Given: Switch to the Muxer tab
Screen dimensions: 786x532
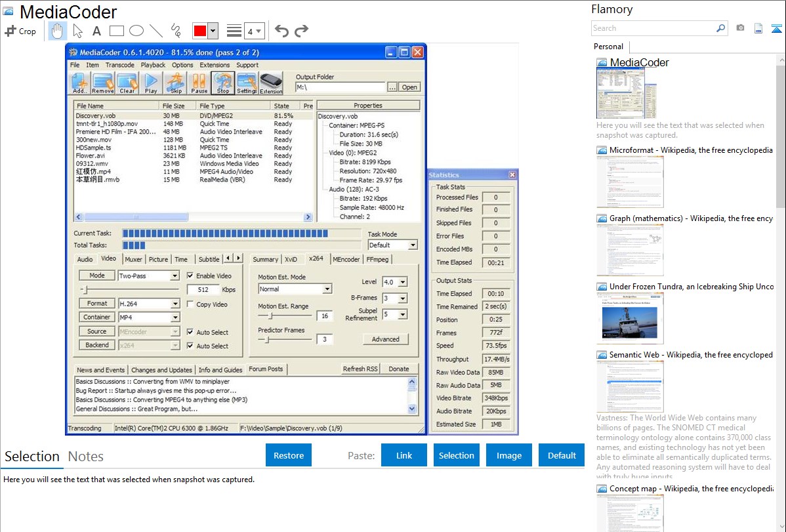Looking at the screenshot, I should tap(133, 259).
